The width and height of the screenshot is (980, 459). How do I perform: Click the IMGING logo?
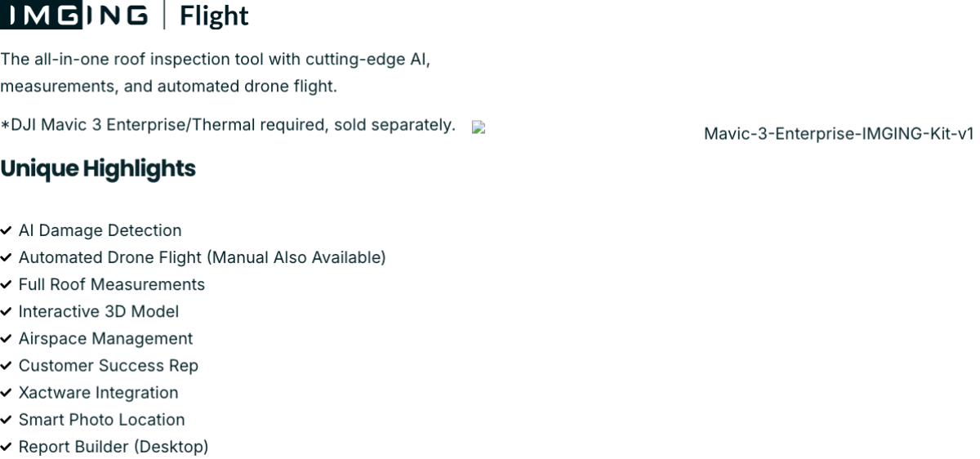click(x=75, y=15)
